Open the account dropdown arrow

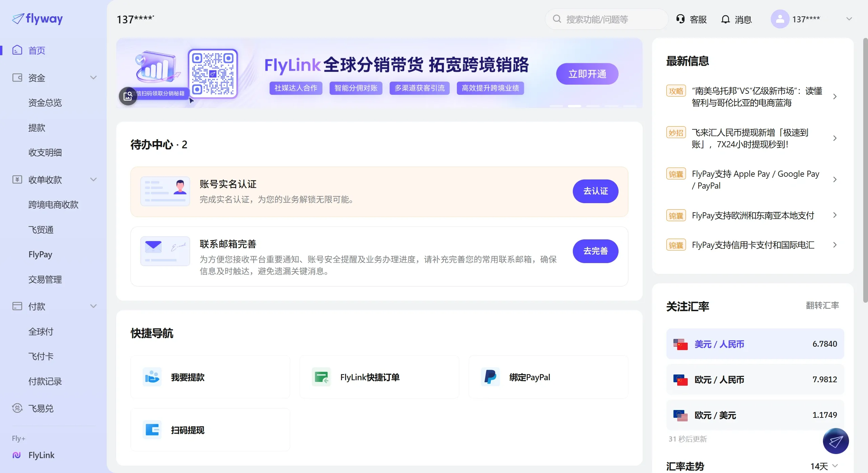(849, 19)
